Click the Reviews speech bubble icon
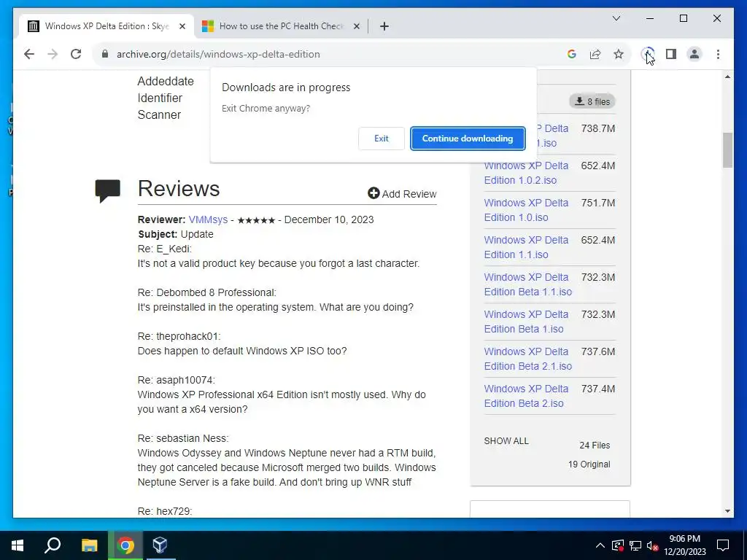Screen dimensions: 747x560 pos(108,190)
